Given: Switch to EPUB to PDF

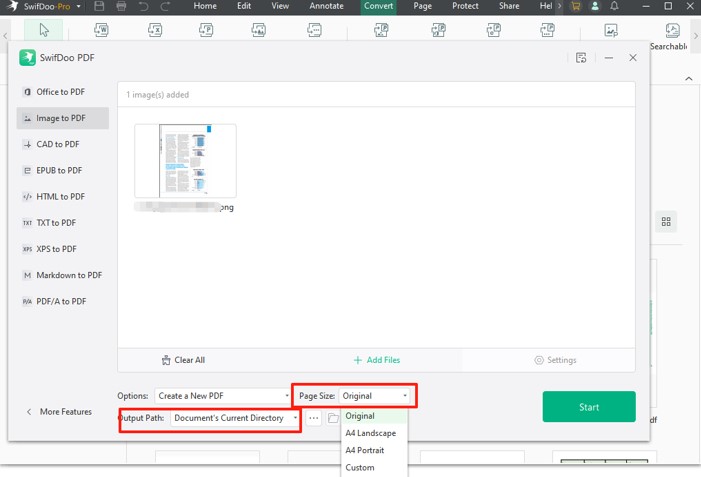Looking at the screenshot, I should click(63, 170).
